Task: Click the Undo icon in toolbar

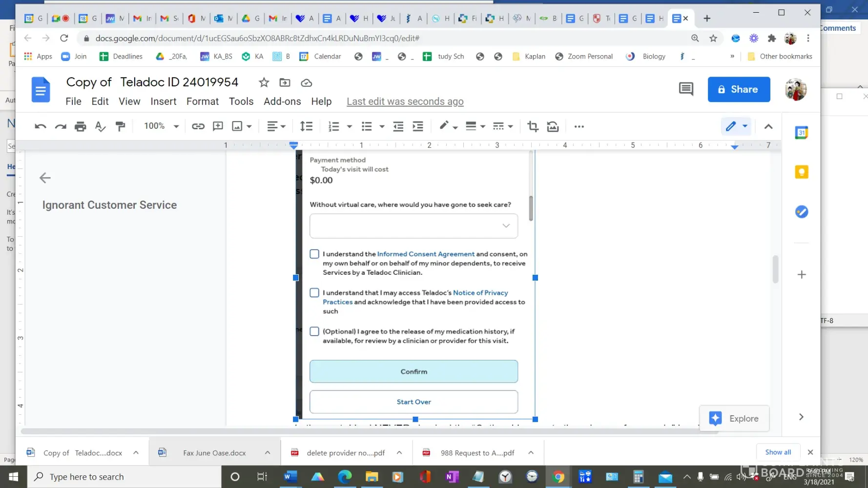Action: tap(40, 126)
